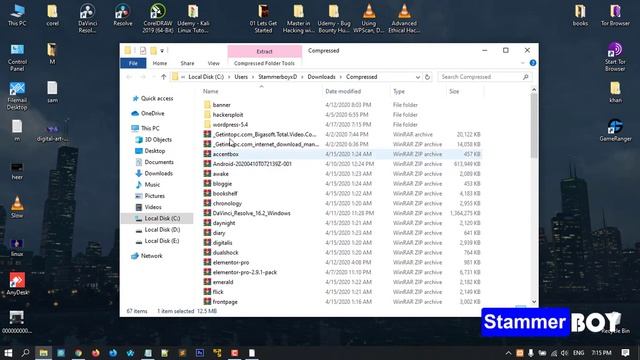Navigate back in Explorer
The image size is (640, 360).
tap(129, 77)
